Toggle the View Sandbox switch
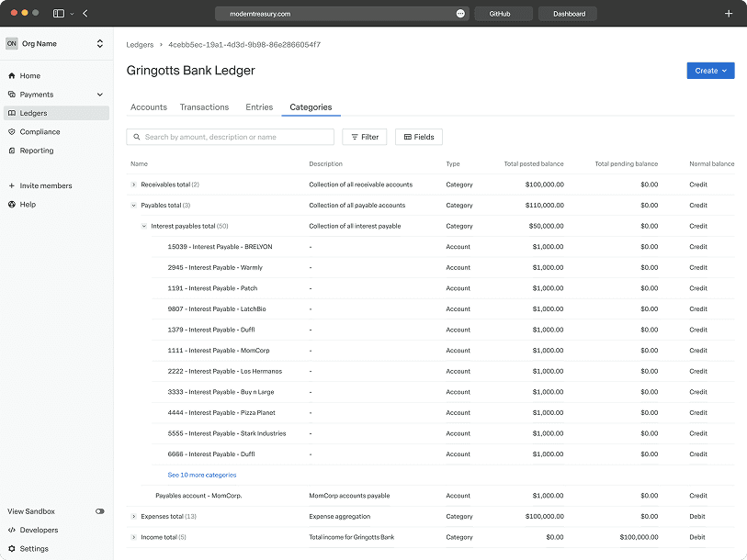Image resolution: width=747 pixels, height=560 pixels. (99, 511)
